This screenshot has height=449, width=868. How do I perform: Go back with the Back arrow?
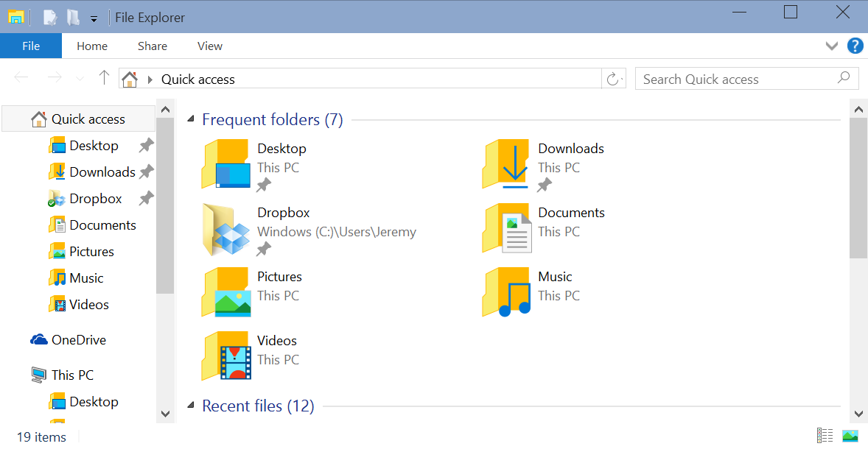tap(21, 77)
